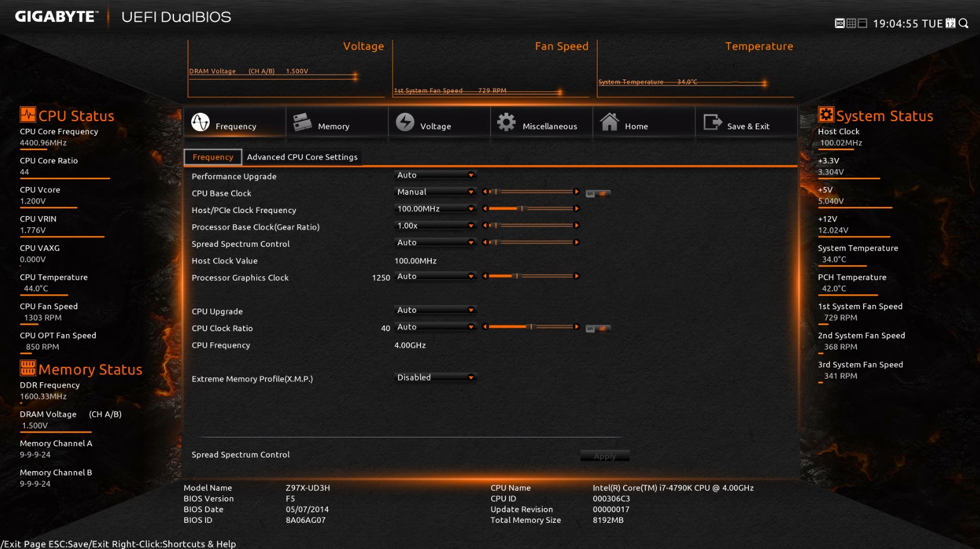The width and height of the screenshot is (980, 549).
Task: Expand the CPU Clock Ratio dropdown
Action: pos(435,326)
